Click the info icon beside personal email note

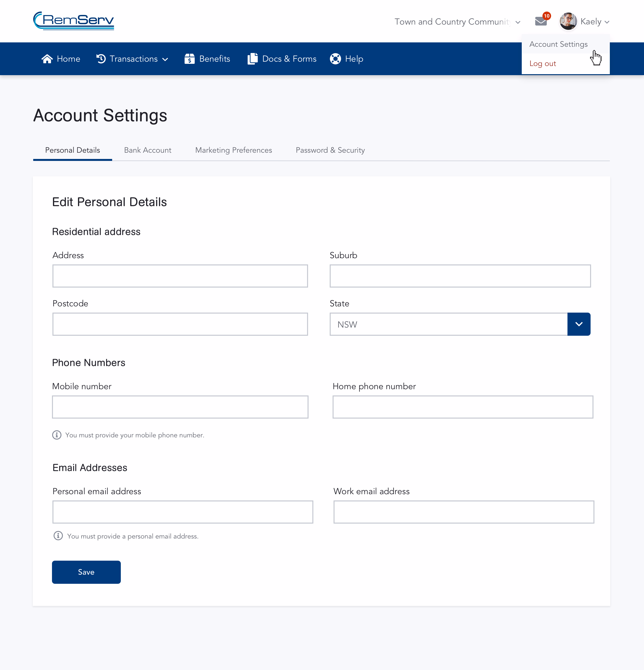point(58,536)
